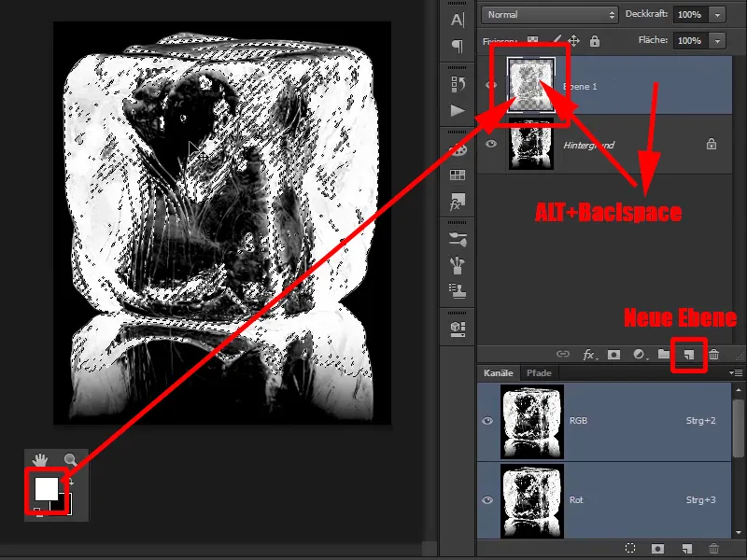
Task: Reset to default colors icon
Action: (x=37, y=511)
